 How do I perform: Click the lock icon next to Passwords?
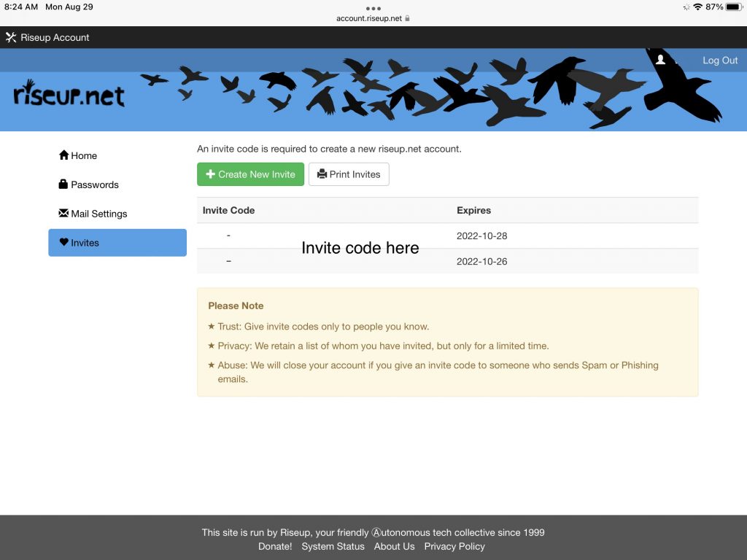63,184
